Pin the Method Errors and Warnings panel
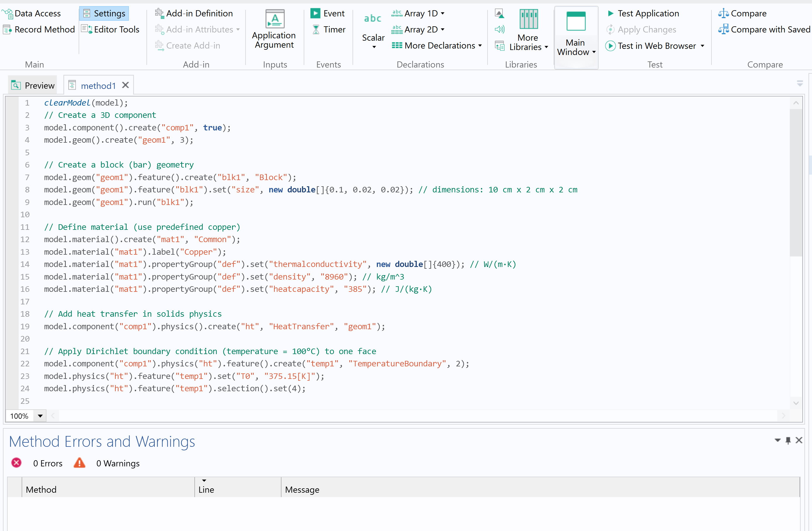The width and height of the screenshot is (812, 531). [x=788, y=440]
